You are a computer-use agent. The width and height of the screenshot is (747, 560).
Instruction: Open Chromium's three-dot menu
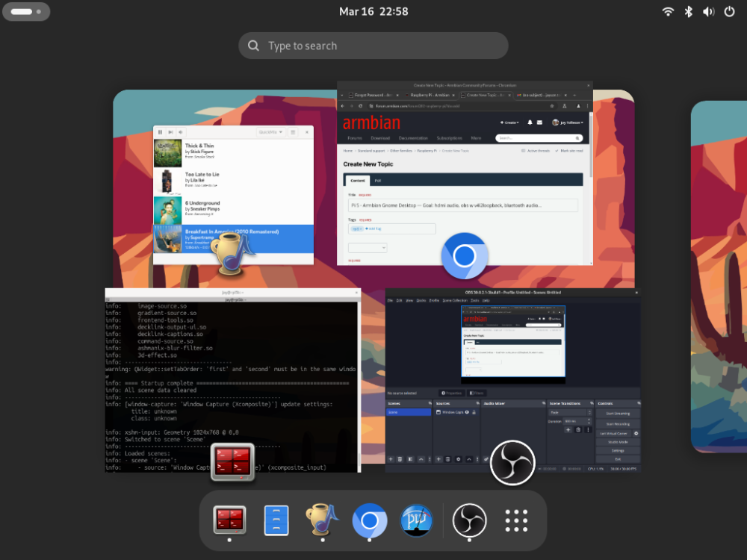[x=587, y=106]
